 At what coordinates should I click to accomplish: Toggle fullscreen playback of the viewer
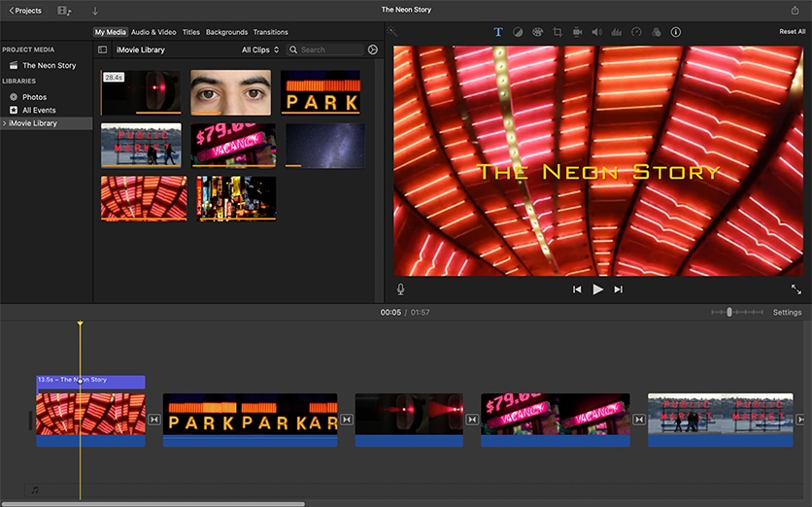coord(796,289)
